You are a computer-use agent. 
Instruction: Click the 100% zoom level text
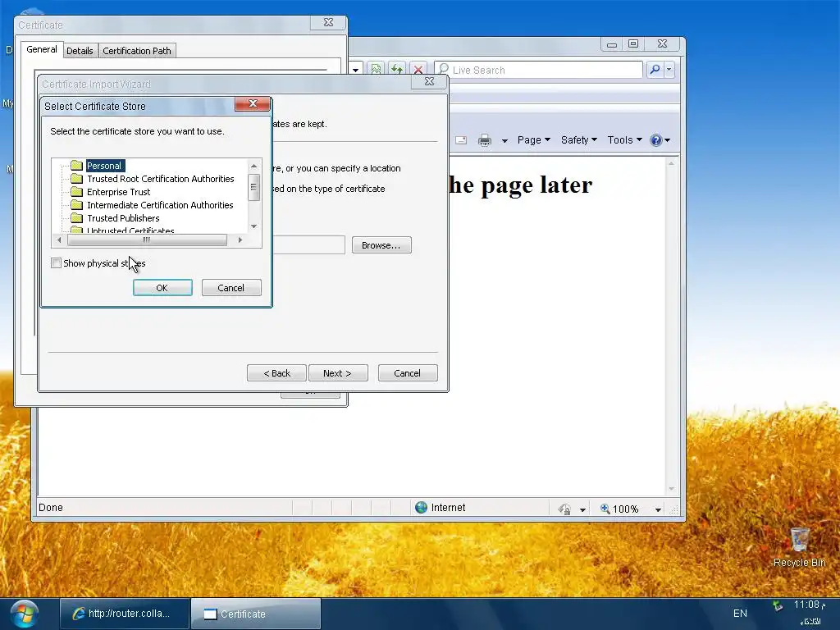625,509
